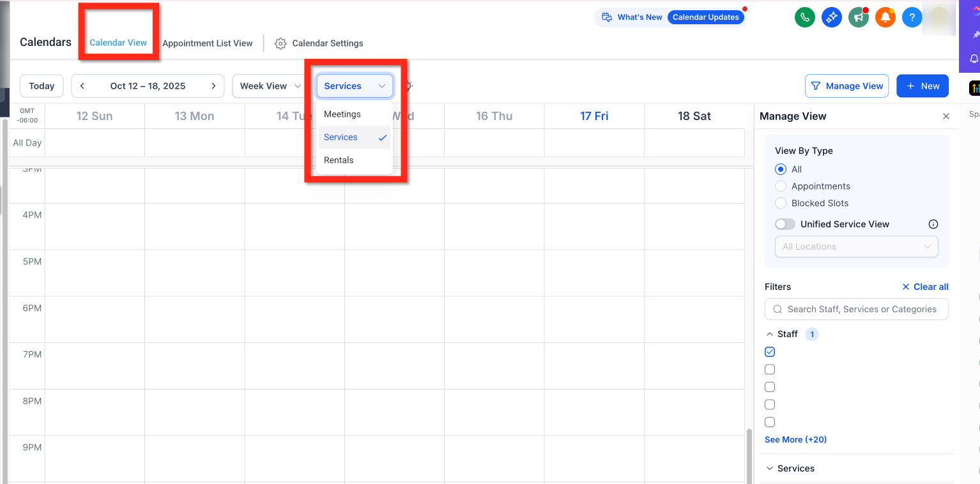The width and height of the screenshot is (980, 484).
Task: Close the Manage View panel
Action: [946, 116]
